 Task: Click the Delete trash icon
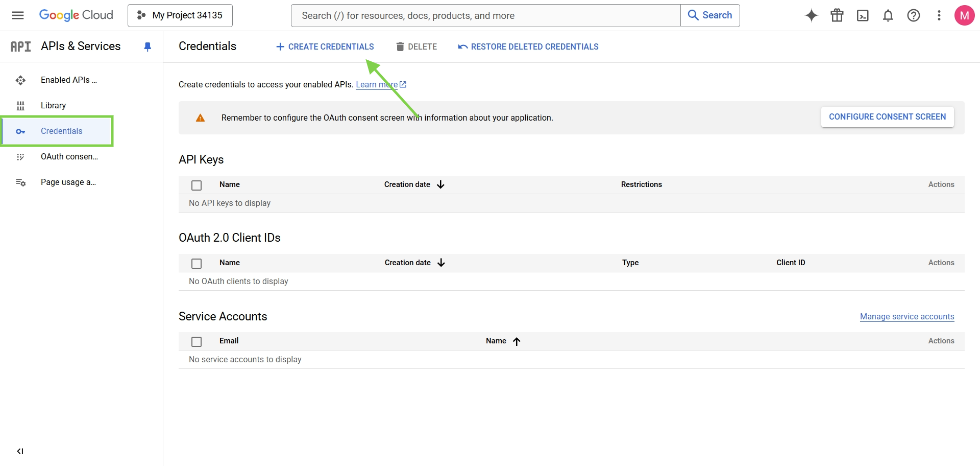coord(400,47)
